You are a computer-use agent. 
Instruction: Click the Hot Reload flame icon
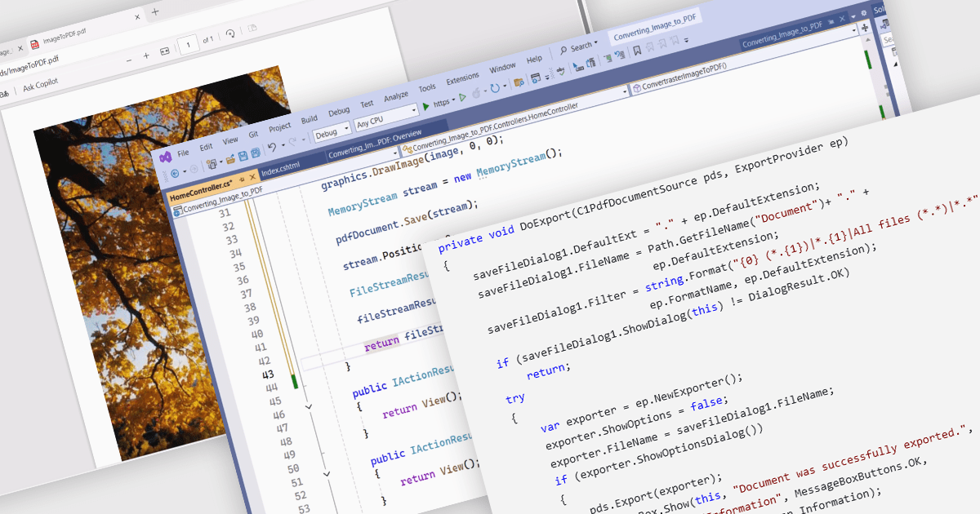tap(477, 91)
